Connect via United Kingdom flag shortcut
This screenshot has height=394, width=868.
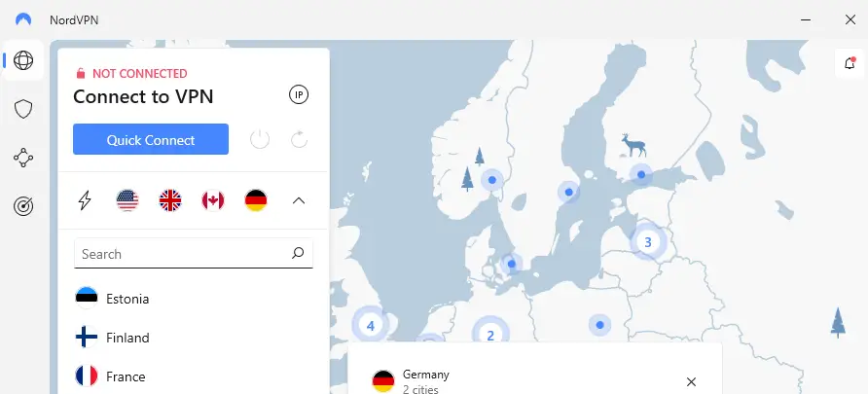170,200
